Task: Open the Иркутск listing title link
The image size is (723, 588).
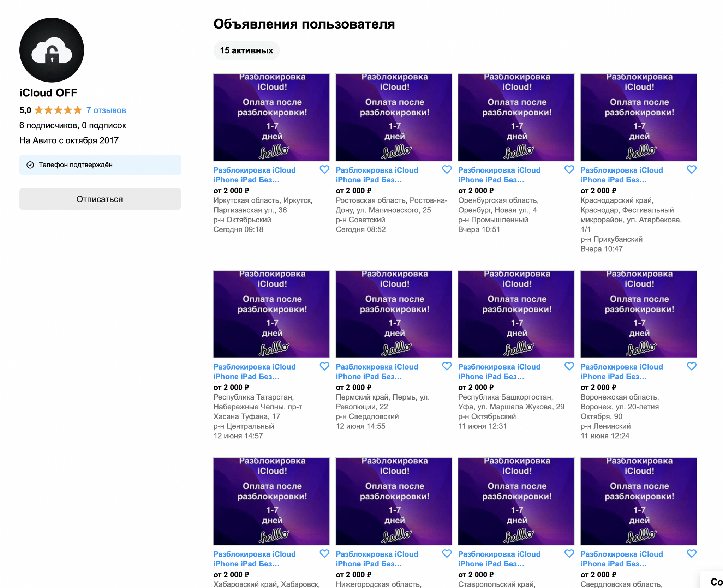Action: coord(255,175)
